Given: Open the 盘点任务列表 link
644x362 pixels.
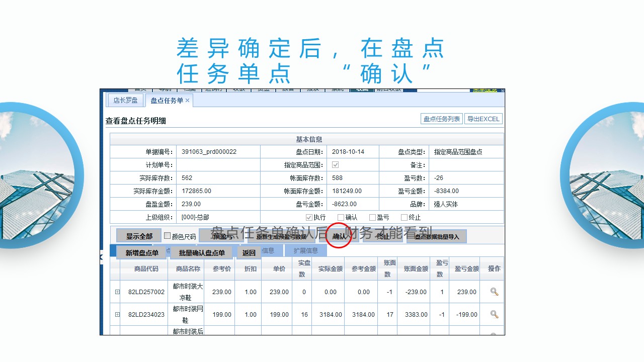Looking at the screenshot, I should [441, 119].
